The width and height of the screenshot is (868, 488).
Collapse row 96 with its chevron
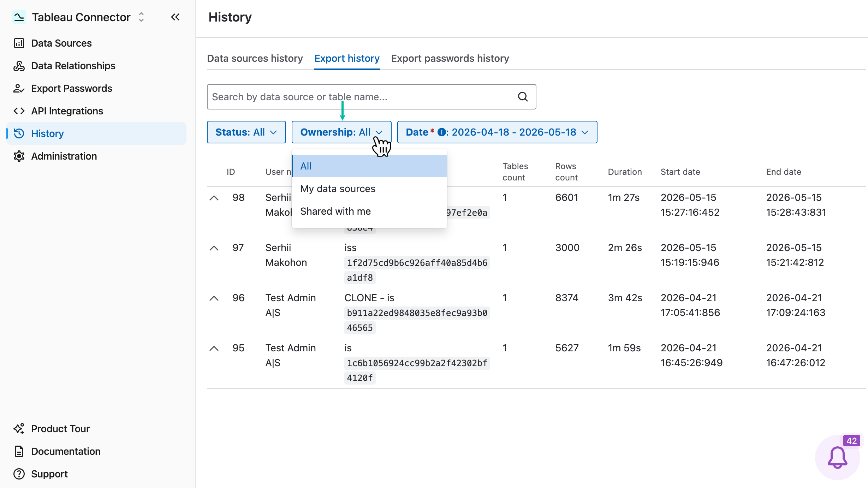[214, 298]
